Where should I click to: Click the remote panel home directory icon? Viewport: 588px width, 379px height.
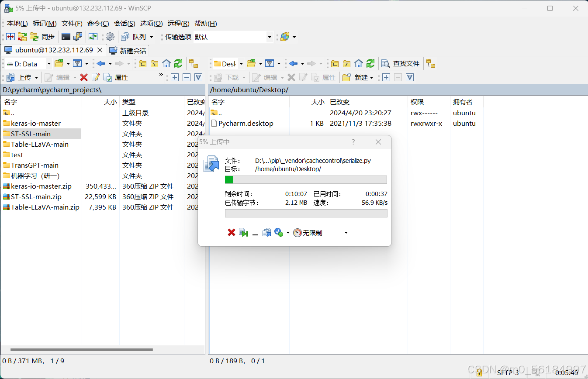coord(359,64)
